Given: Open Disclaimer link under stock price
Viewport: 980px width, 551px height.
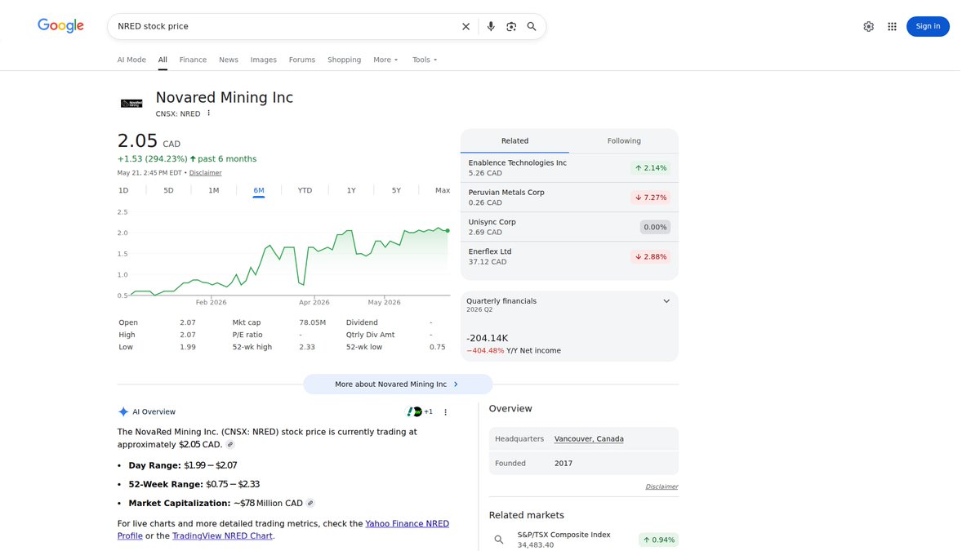Looking at the screenshot, I should point(205,173).
